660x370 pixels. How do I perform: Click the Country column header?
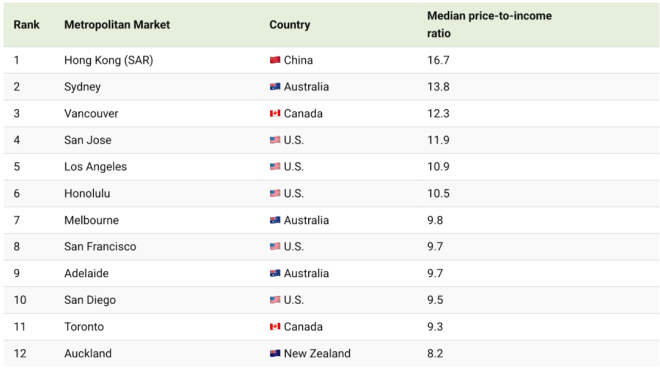pos(290,25)
